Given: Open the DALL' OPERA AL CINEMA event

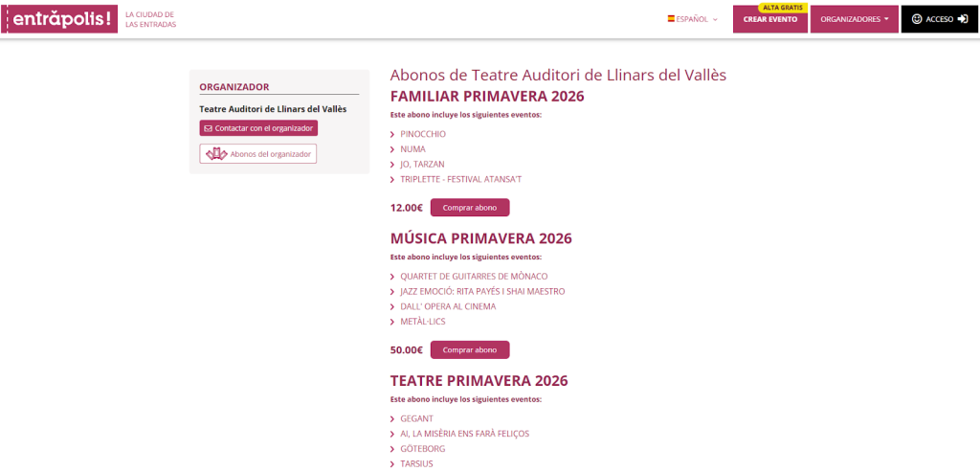Looking at the screenshot, I should point(448,306).
